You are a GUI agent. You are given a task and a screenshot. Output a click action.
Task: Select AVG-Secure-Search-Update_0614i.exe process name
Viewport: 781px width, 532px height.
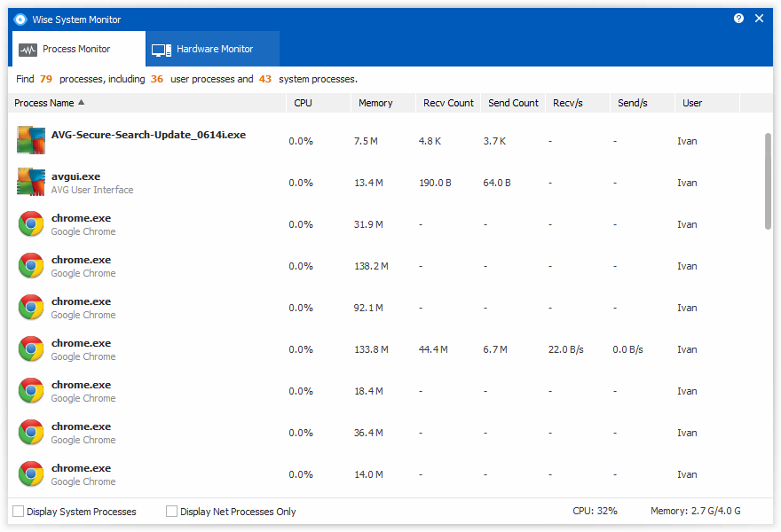click(148, 135)
